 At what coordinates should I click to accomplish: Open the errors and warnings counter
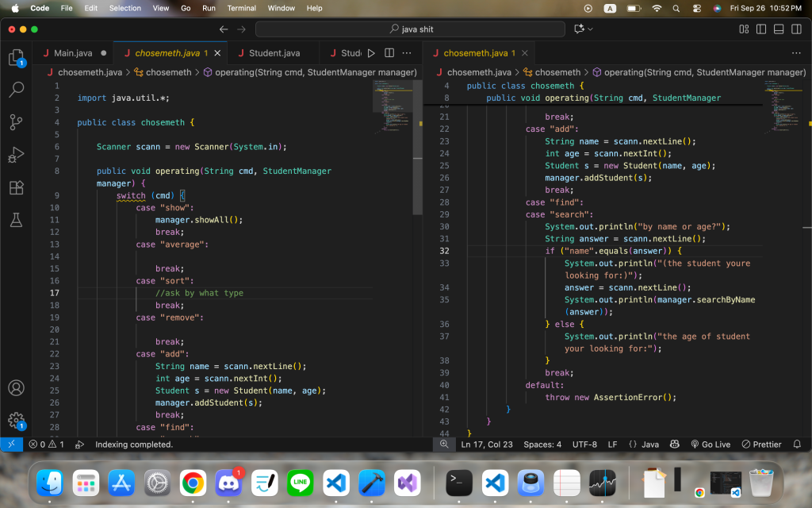[x=47, y=444]
